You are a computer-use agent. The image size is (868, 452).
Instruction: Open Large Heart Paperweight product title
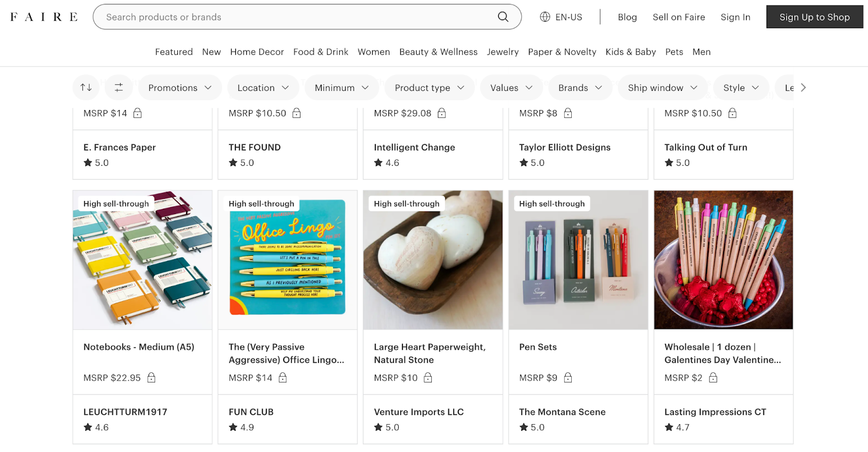(430, 353)
